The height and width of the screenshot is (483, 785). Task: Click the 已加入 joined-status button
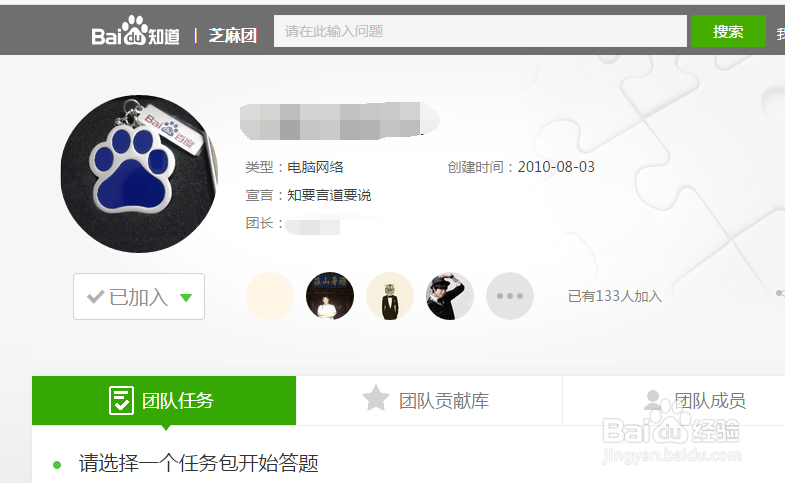point(139,296)
